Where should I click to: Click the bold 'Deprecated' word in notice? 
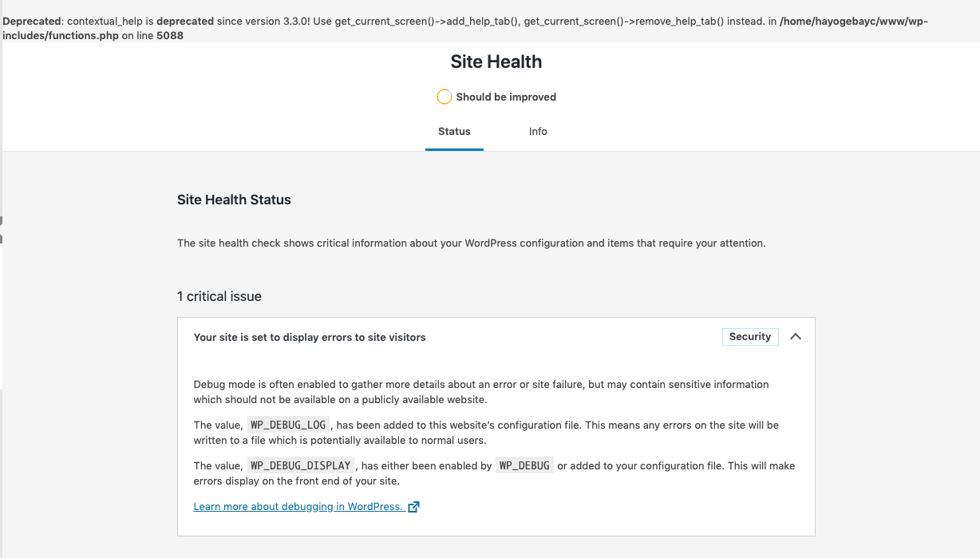click(32, 22)
